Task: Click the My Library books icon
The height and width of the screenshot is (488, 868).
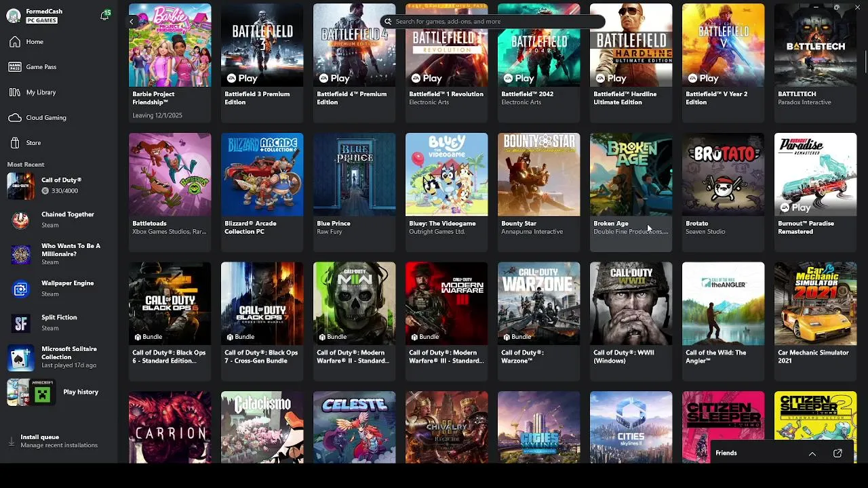Action: (15, 92)
